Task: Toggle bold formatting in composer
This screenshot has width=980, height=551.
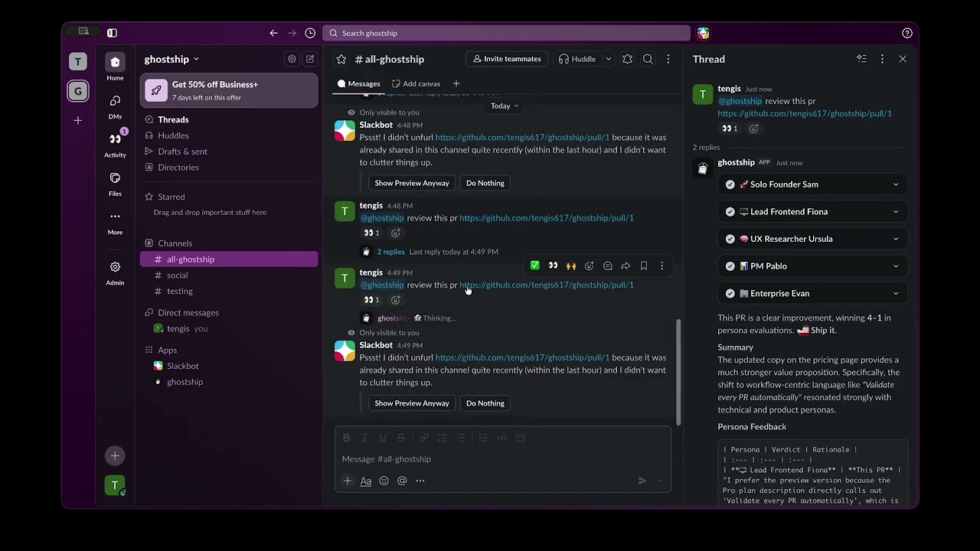Action: (x=346, y=438)
